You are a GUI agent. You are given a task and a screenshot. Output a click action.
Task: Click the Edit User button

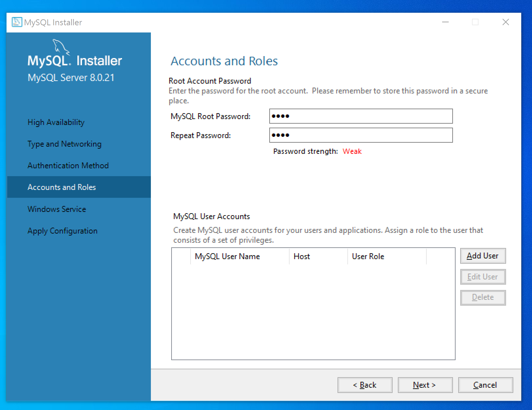pos(483,277)
